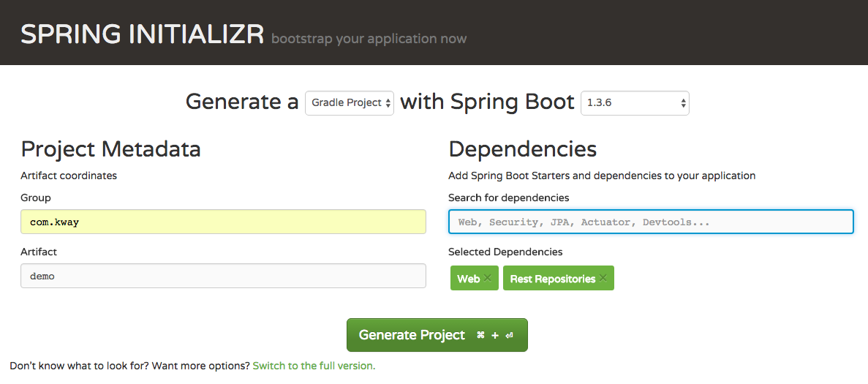Click the Artifact coordinates label

pyautogui.click(x=69, y=176)
